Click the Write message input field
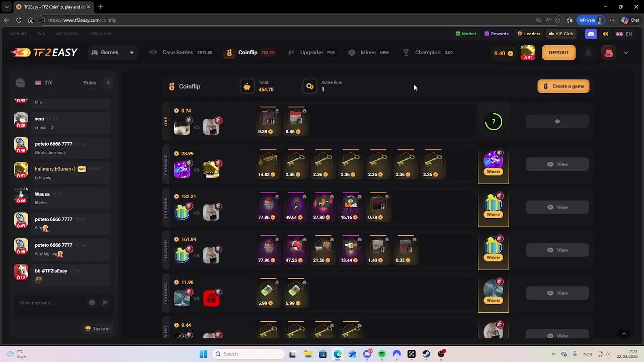The image size is (644, 362). pyautogui.click(x=51, y=303)
